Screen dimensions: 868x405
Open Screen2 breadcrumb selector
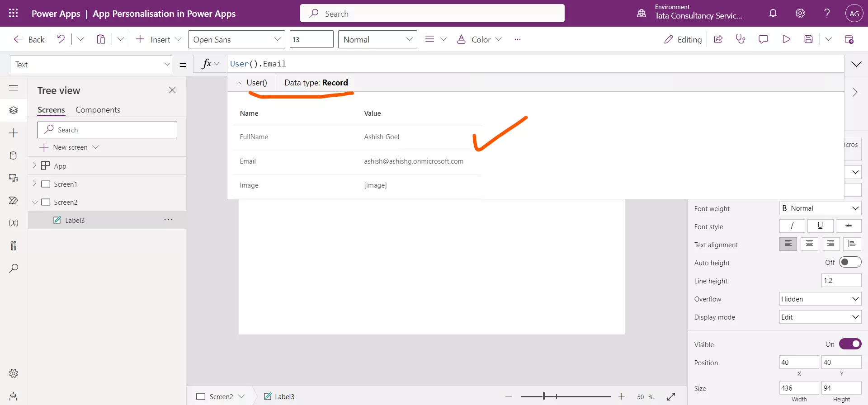pos(221,396)
